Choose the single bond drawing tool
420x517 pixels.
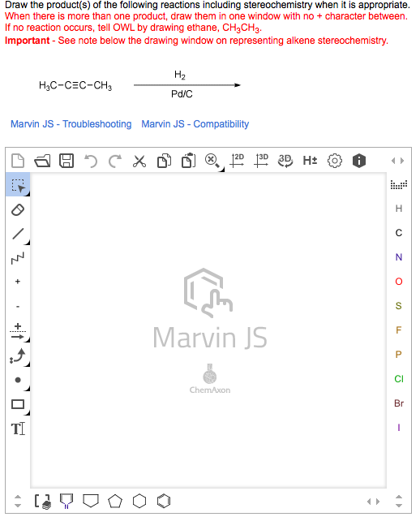(x=18, y=234)
